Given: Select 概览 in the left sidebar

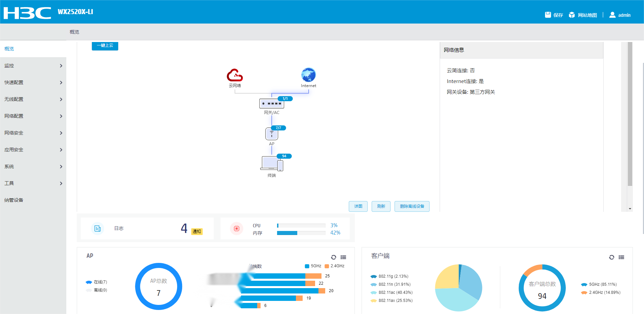Looking at the screenshot, I should click(33, 49).
